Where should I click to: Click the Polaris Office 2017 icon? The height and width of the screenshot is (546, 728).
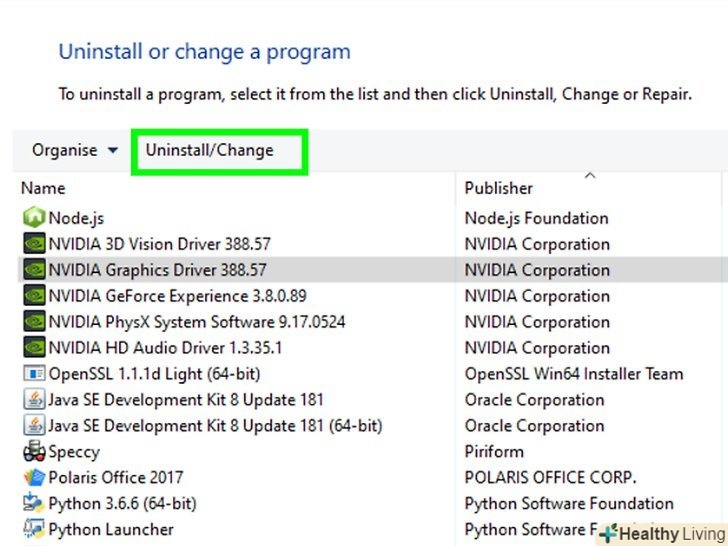click(x=34, y=478)
